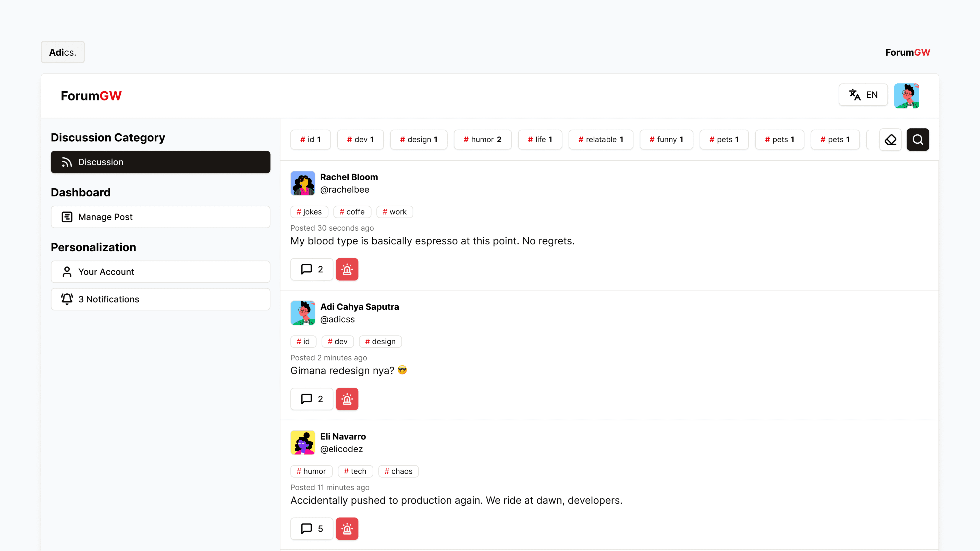980x551 pixels.
Task: Open the search button
Action: tap(918, 140)
